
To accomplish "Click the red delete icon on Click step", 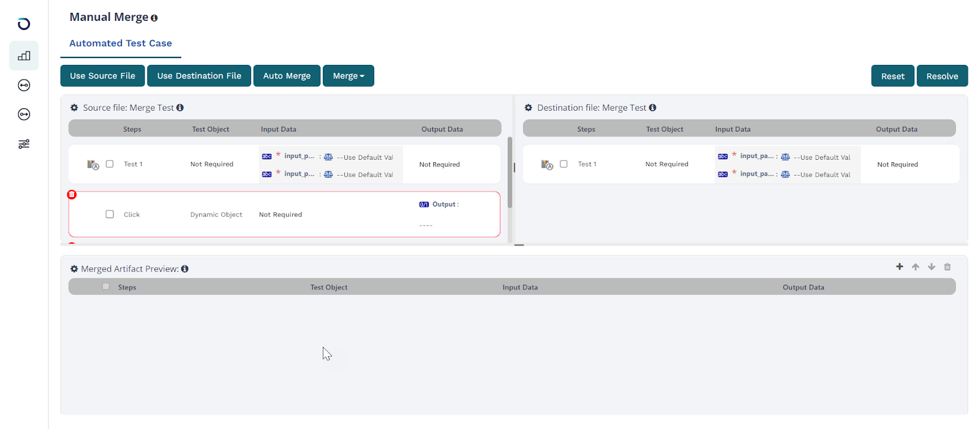I will tap(72, 195).
